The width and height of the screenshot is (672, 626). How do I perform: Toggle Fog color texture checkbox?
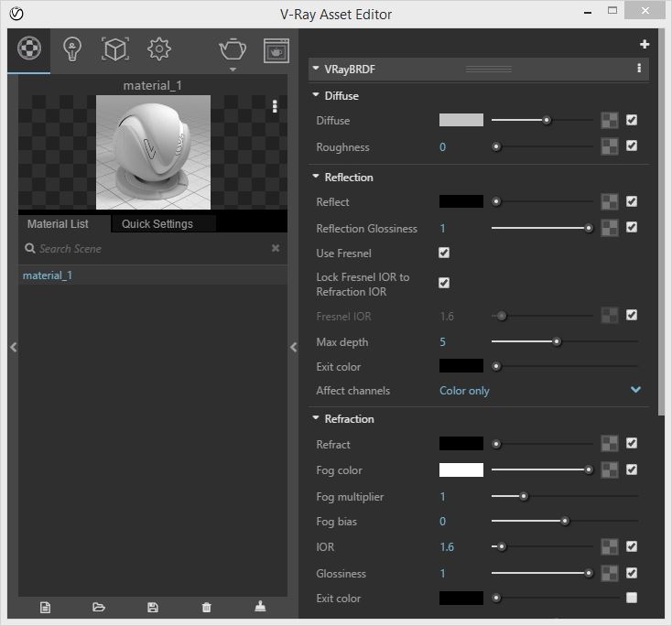(632, 469)
